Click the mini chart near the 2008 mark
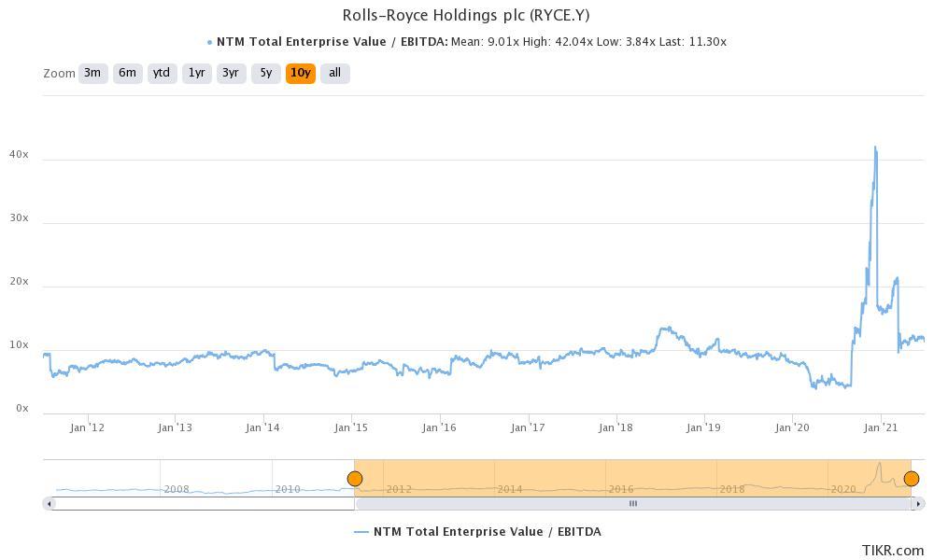This screenshot has height=560, width=934. tap(177, 488)
